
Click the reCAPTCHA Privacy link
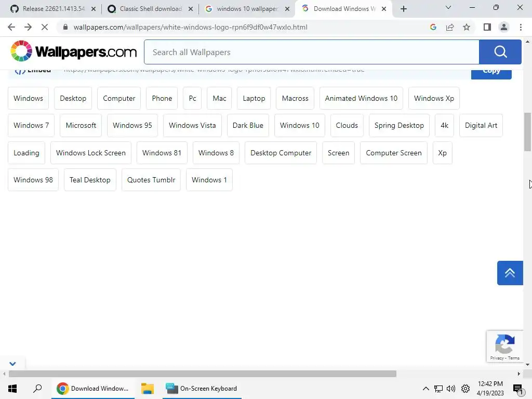point(497,358)
